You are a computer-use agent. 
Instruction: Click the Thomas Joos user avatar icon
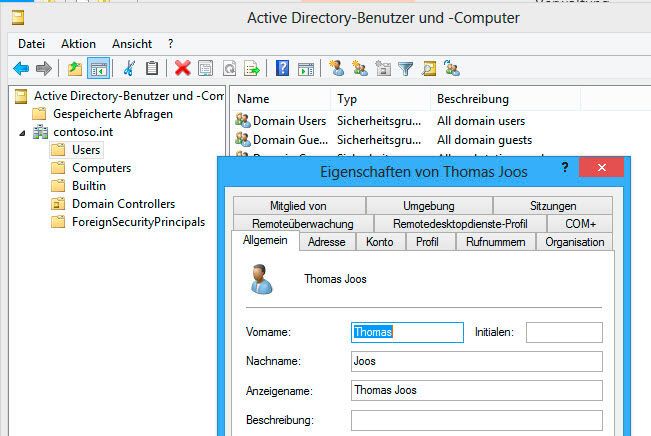261,279
